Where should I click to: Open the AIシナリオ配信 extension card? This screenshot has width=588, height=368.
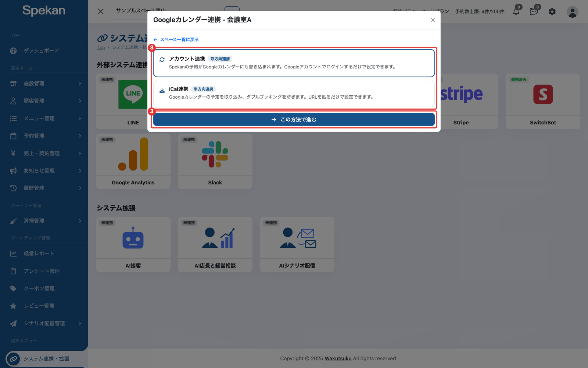click(x=297, y=245)
